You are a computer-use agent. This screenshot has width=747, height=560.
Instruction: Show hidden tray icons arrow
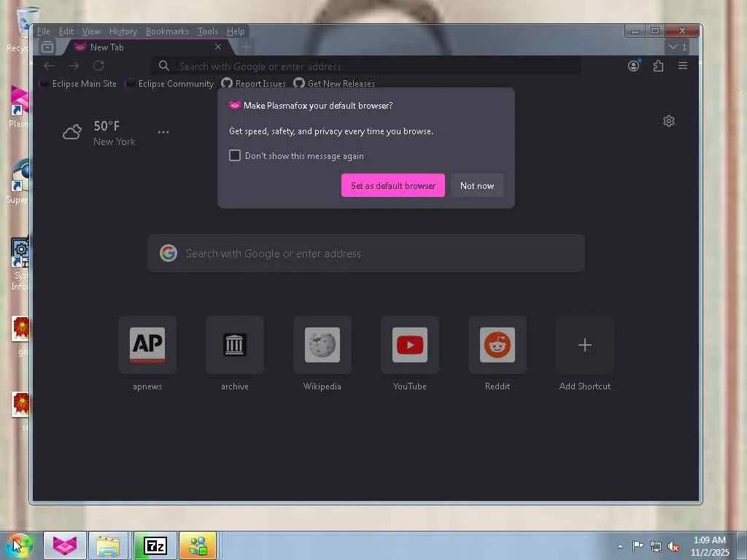pos(620,546)
